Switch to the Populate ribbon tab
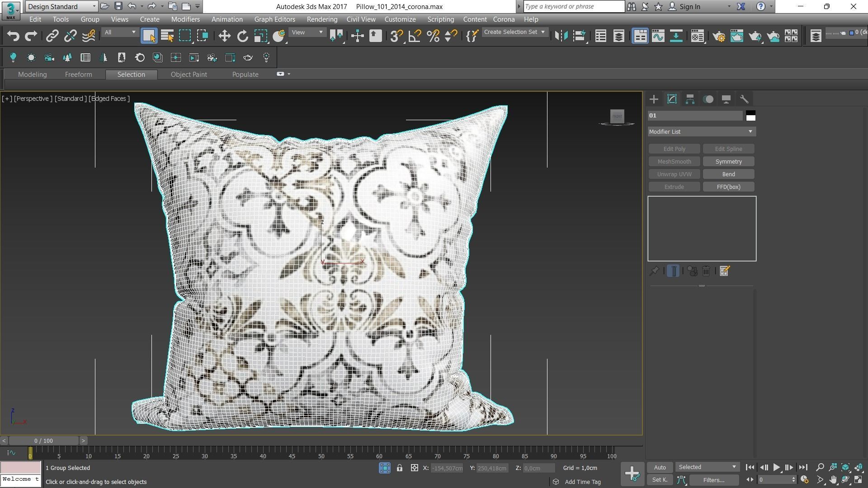The image size is (868, 488). (245, 75)
